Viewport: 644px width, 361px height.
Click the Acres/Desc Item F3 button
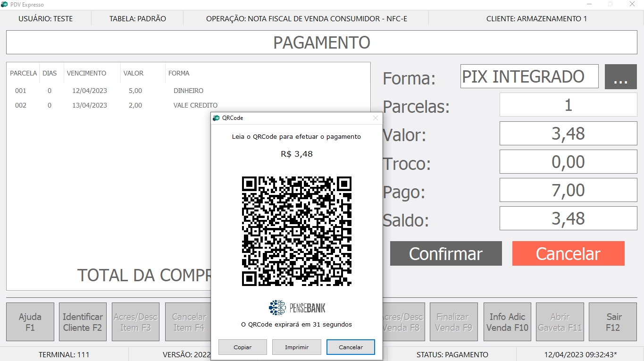(x=135, y=322)
